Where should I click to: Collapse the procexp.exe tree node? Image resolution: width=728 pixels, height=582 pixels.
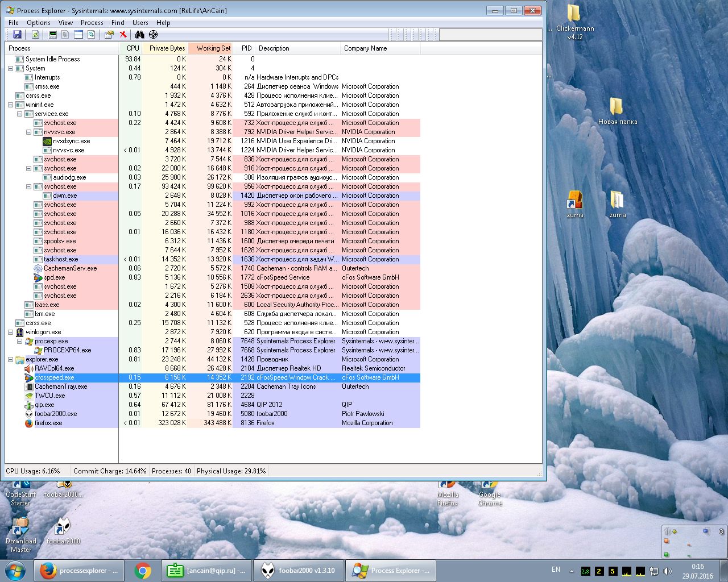[19, 341]
